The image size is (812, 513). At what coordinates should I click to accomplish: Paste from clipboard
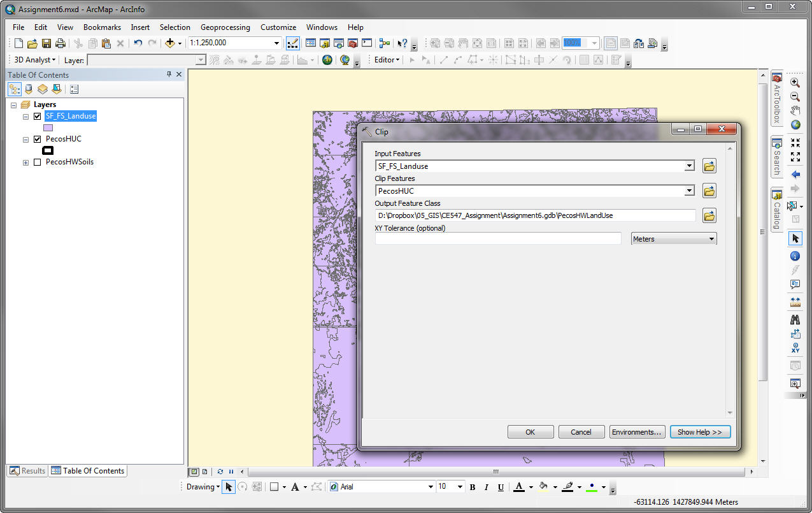[106, 43]
